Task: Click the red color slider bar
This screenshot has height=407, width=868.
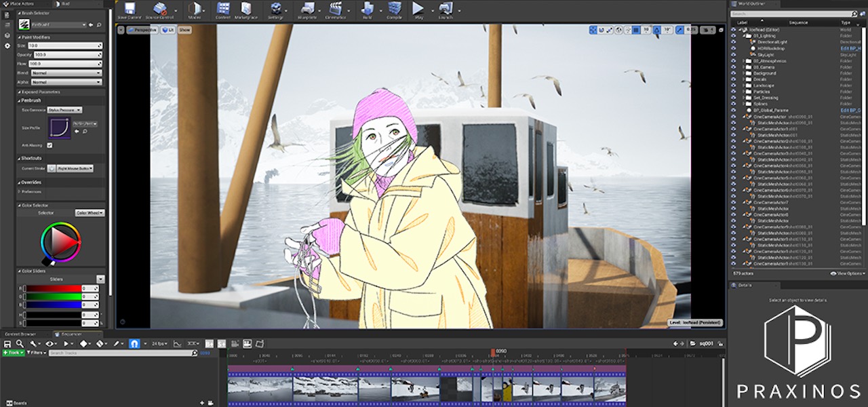Action: point(53,288)
